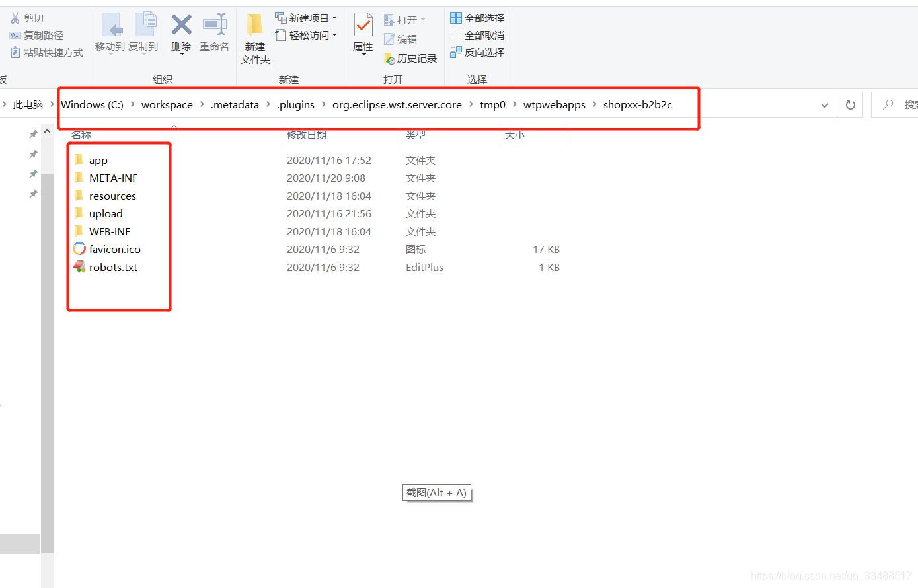The image size is (918, 588).
Task: Click Windows (C:) in the breadcrumb
Action: tap(93, 104)
